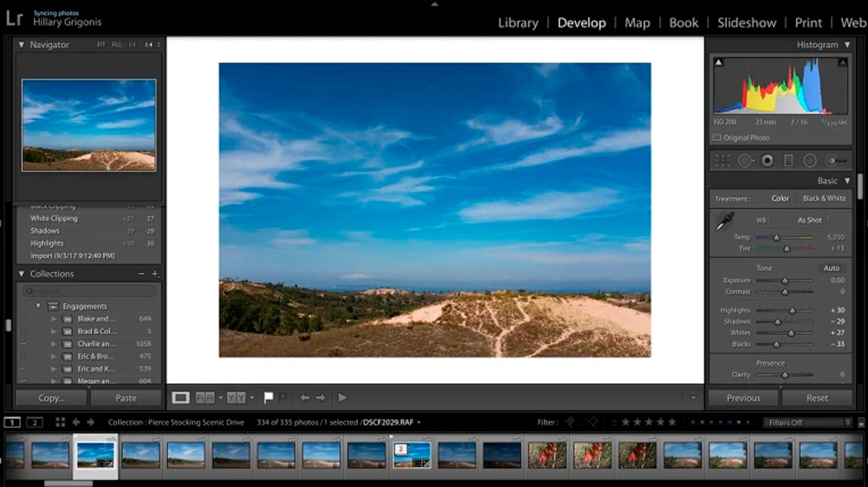Pick the White Balance eyedropper
Screen dimensions: 868x487
[726, 220]
